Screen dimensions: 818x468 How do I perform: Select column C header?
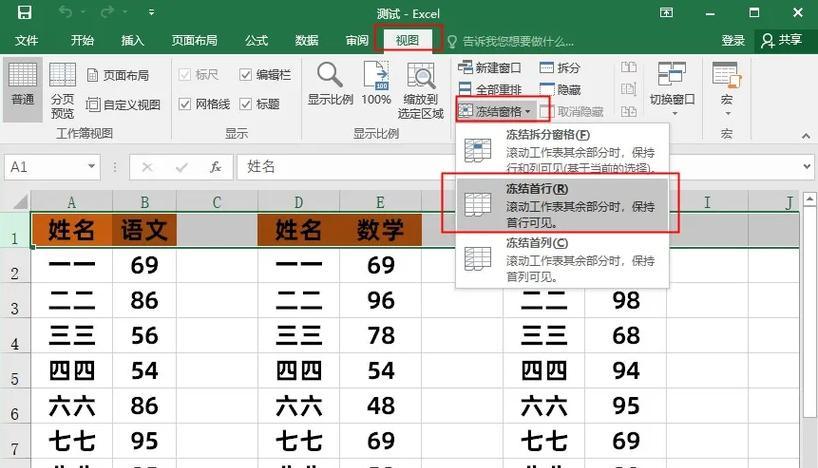point(217,202)
